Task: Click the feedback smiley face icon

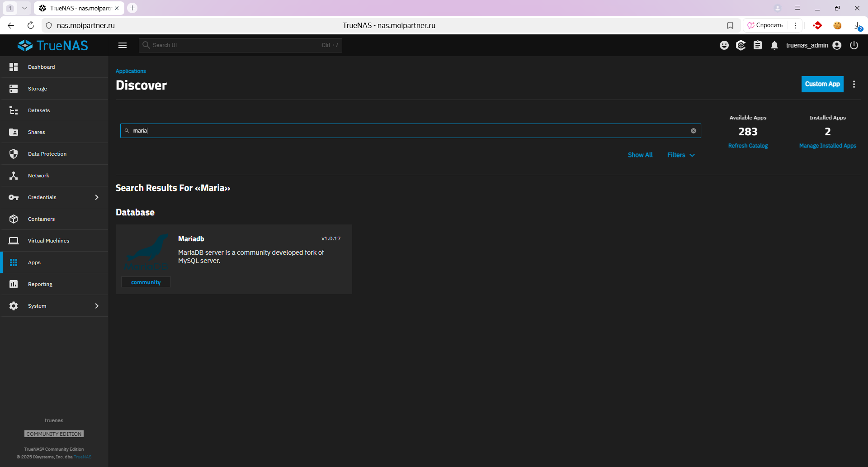Action: [724, 45]
